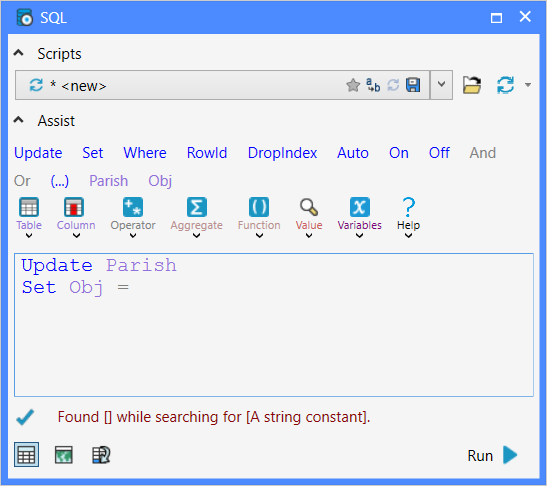Screen dimensions: 547x486
Task: Collapse the Scripts section
Action: [x=18, y=53]
